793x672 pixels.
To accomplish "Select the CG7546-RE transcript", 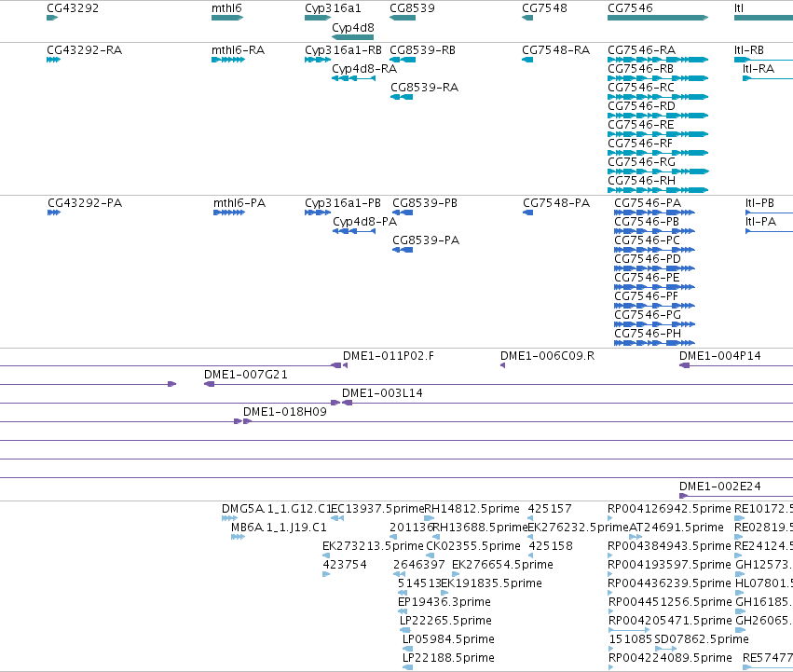I will pos(658,134).
